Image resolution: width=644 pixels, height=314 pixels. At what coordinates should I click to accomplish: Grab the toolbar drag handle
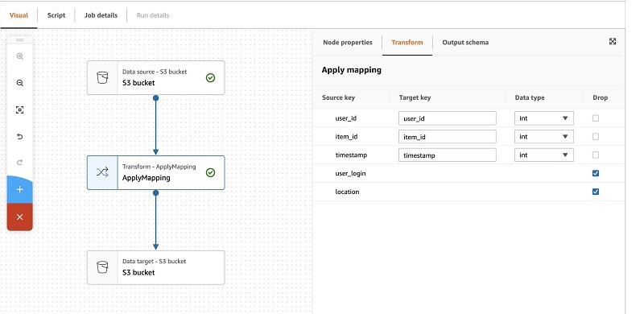[19, 40]
